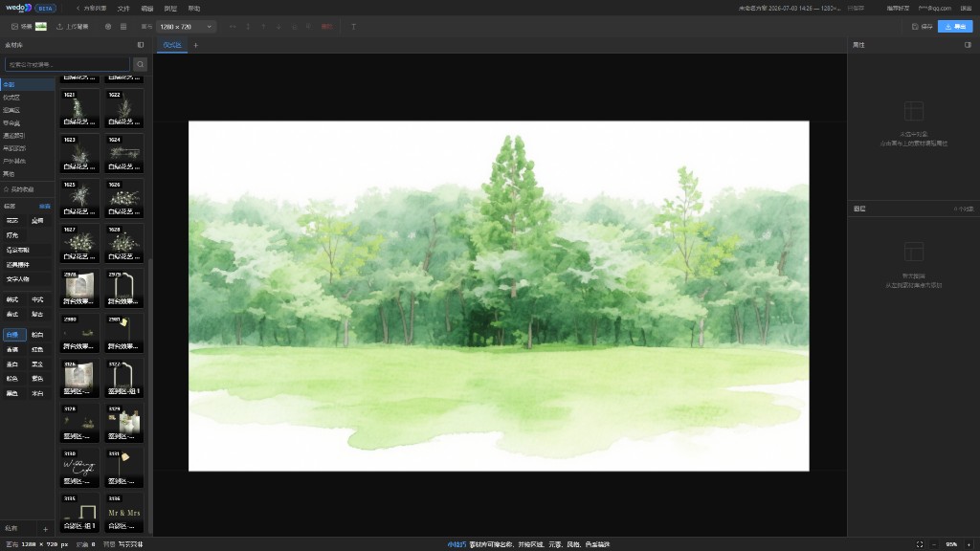The width and height of the screenshot is (980, 551).
Task: Open the 帮助 menu
Action: [x=194, y=9]
